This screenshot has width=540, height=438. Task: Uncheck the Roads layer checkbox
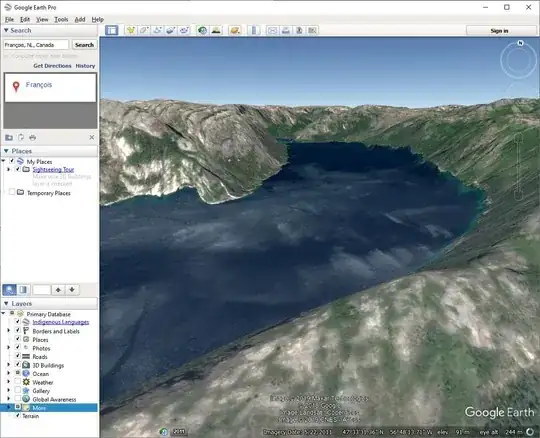18,356
